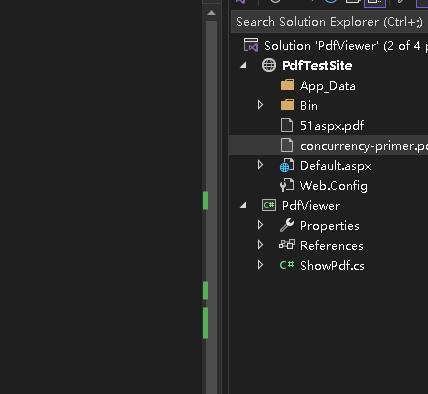This screenshot has width=428, height=394.
Task: Collapse the PdfViewer project node
Action: pyautogui.click(x=243, y=205)
